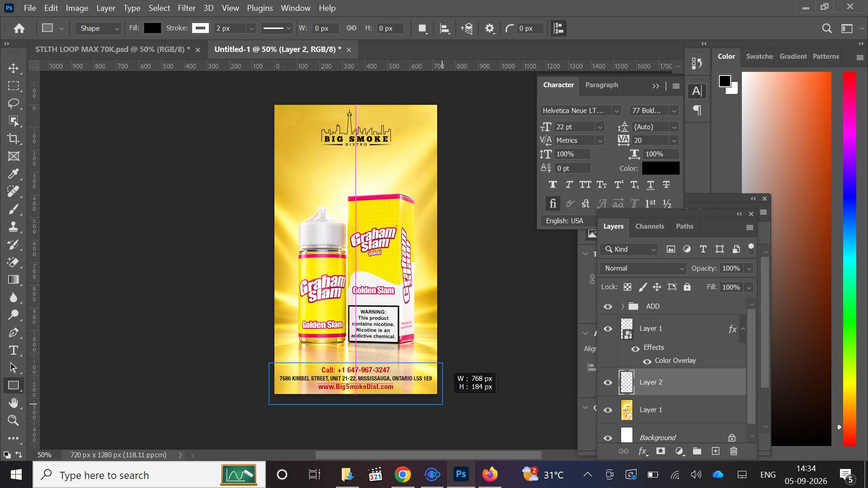Viewport: 868px width, 488px height.
Task: Select the Crop tool
Action: pos(14,139)
